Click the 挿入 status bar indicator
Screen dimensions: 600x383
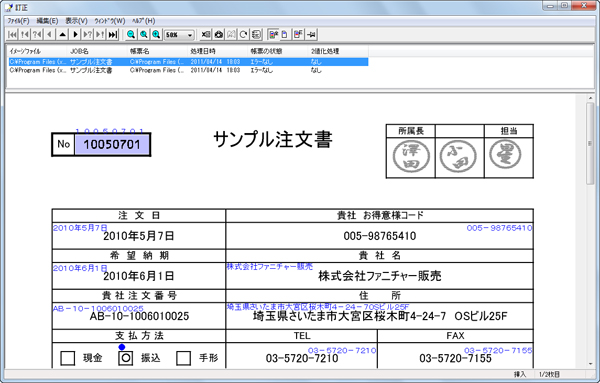coord(520,374)
